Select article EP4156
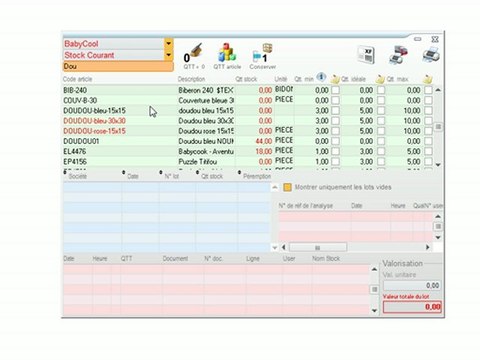Viewport: 480px width, 360px height. point(248,162)
